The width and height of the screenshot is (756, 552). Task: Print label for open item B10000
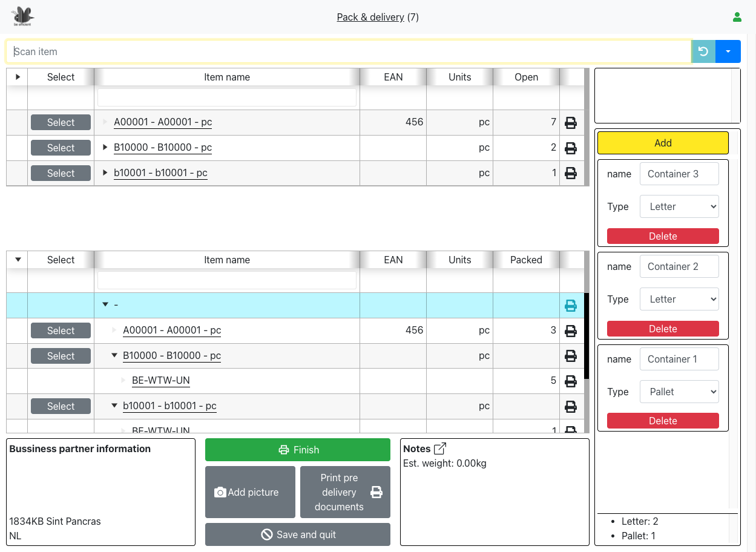tap(570, 148)
